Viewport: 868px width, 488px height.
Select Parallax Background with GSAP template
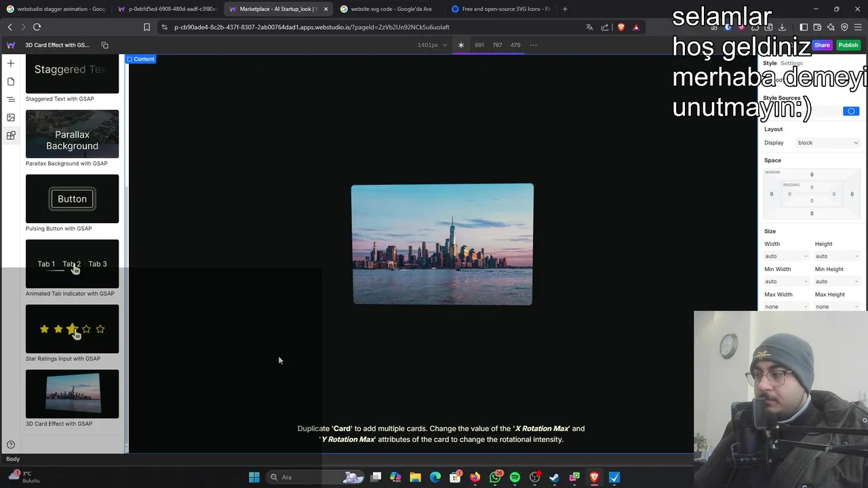tap(72, 138)
